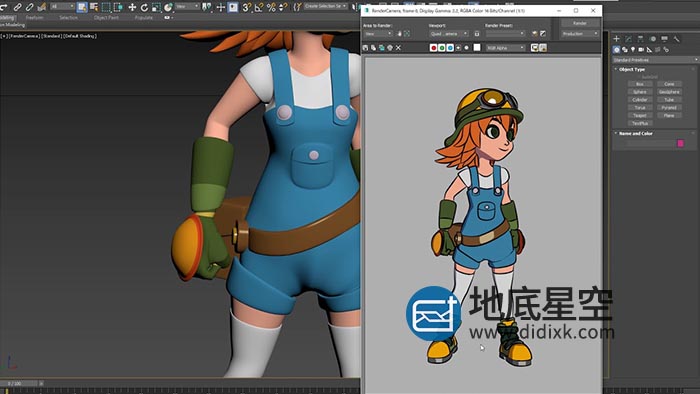This screenshot has width=700, height=394.
Task: Click the Edit Region icon in render window
Action: tap(399, 34)
